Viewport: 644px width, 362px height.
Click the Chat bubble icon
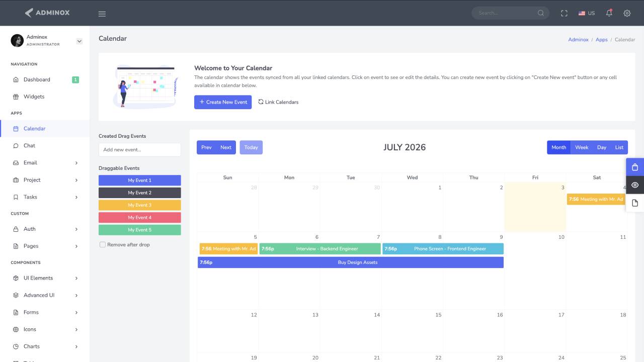tap(16, 146)
